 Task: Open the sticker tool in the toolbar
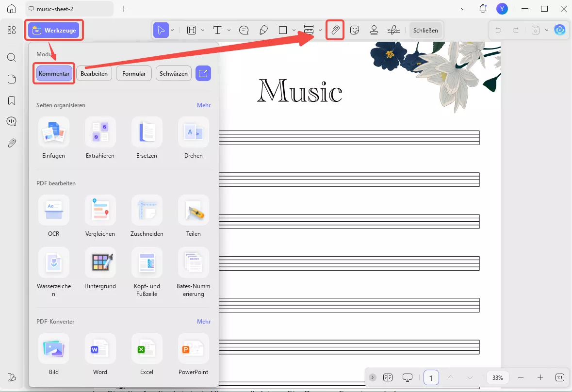coord(355,30)
